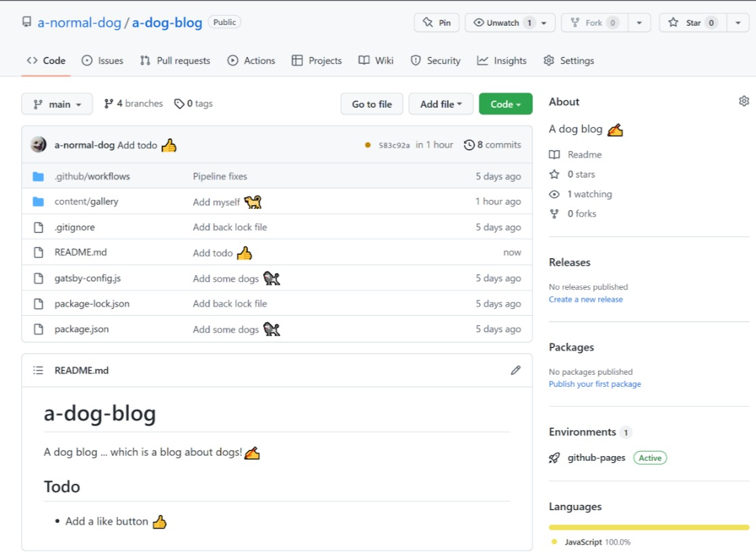View the 8 commits history
The height and width of the screenshot is (559, 756).
(493, 145)
